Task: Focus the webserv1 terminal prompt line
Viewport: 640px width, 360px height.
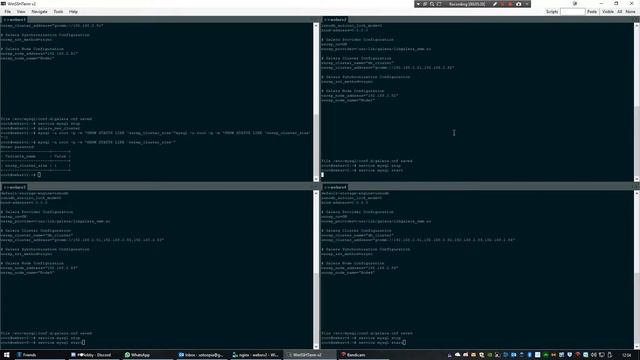Action: tap(20, 175)
